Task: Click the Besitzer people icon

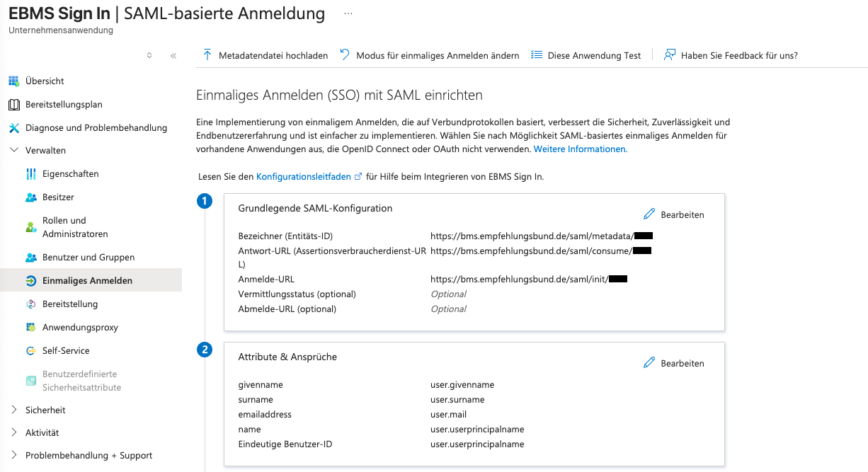Action: (31, 197)
